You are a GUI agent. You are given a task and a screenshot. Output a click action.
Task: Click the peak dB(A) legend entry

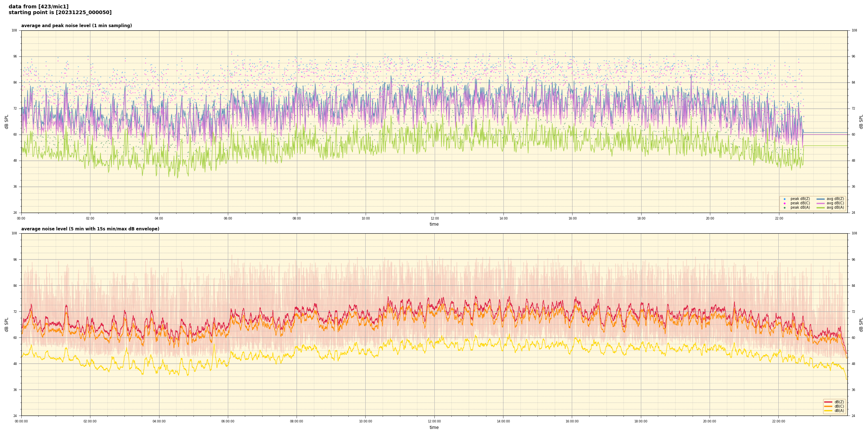tap(800, 208)
